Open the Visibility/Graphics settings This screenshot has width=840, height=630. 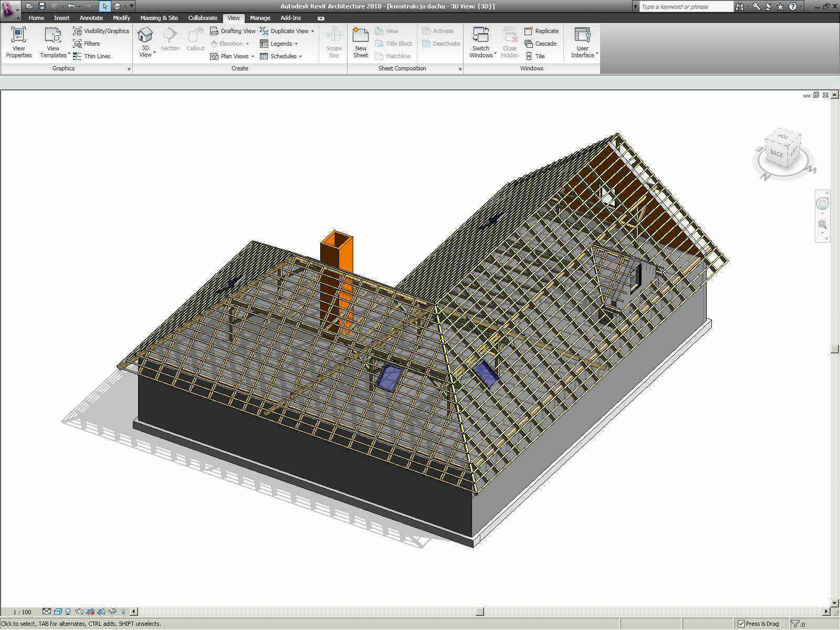pyautogui.click(x=101, y=31)
